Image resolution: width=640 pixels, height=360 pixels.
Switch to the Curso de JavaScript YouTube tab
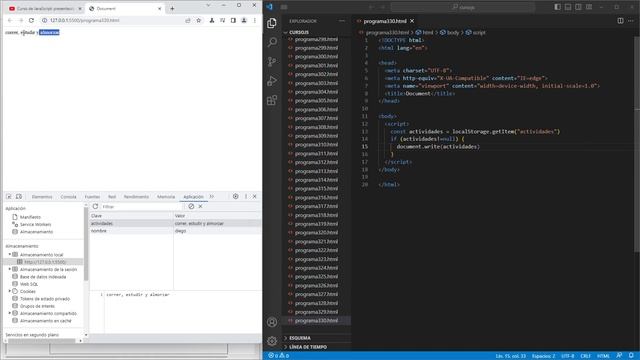pos(44,8)
